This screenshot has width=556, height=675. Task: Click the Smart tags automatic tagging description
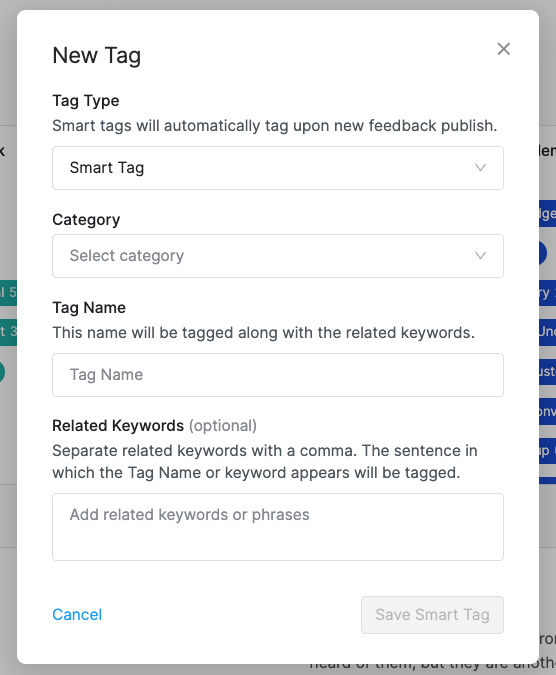(275, 126)
